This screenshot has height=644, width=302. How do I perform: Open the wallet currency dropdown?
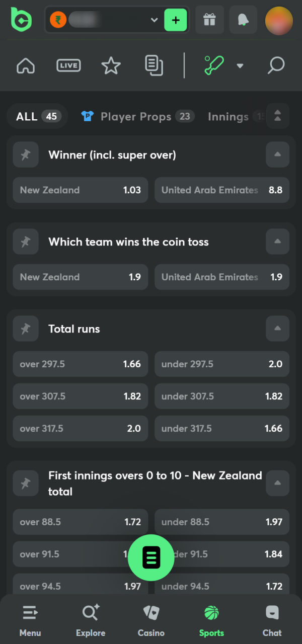[154, 20]
